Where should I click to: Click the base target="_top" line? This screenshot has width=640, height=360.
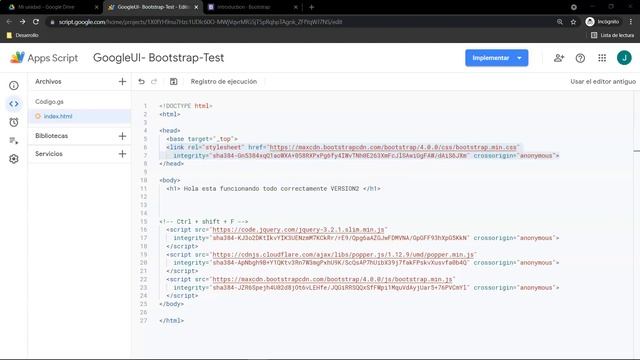[x=202, y=139]
